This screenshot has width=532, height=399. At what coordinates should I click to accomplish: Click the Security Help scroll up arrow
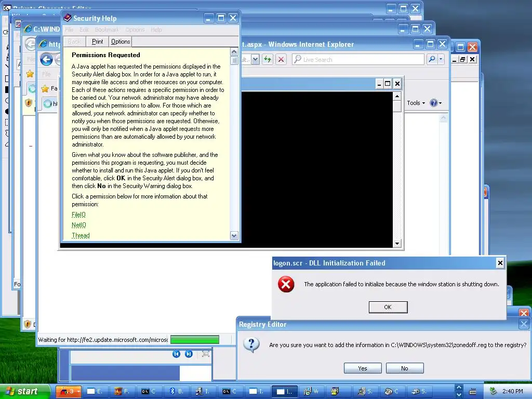(x=234, y=52)
